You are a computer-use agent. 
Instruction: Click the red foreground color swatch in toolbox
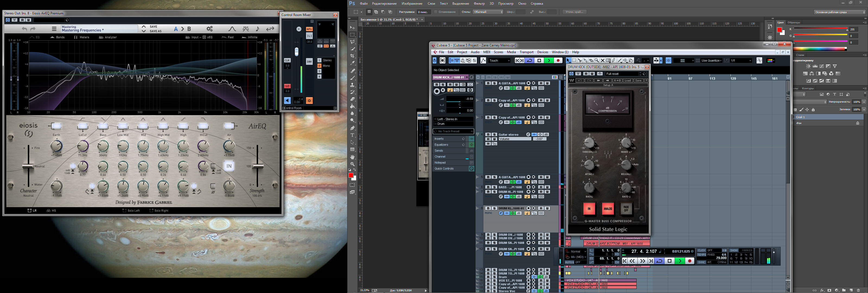click(351, 175)
